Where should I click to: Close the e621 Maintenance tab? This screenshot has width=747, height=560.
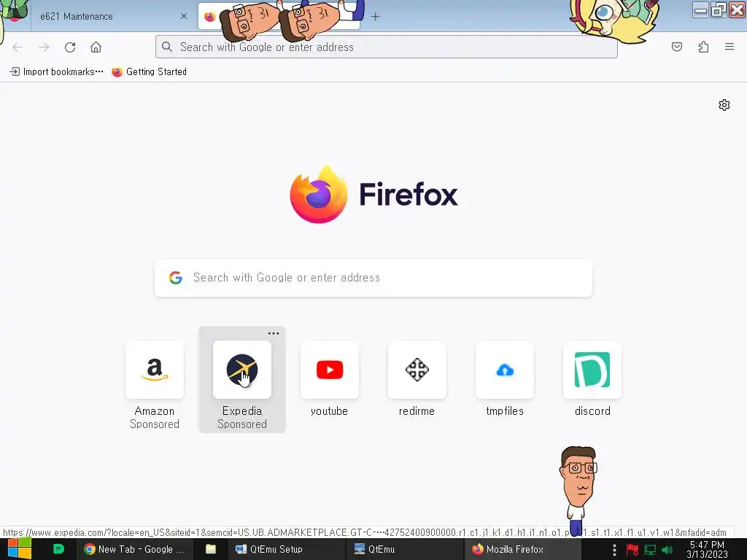(183, 16)
